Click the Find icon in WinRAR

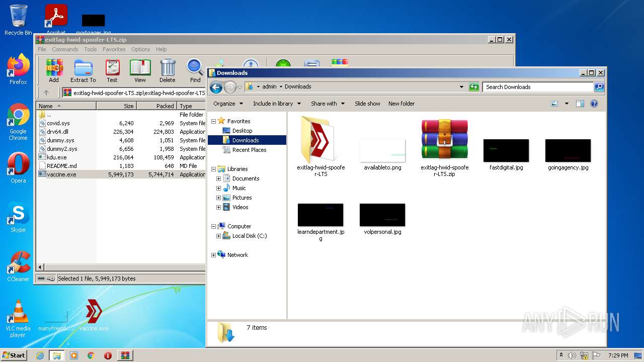click(x=195, y=70)
